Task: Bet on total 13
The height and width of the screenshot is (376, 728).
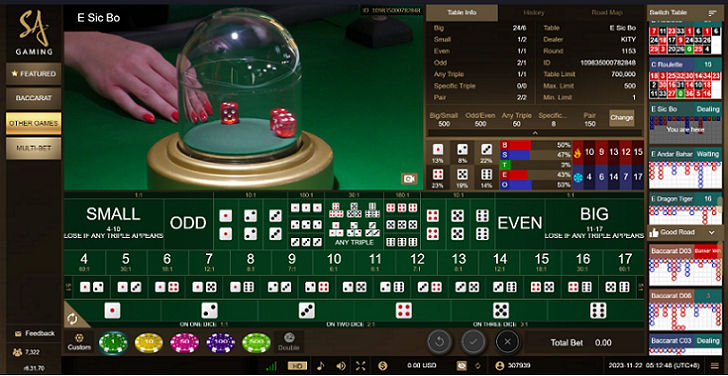Action: [x=458, y=263]
